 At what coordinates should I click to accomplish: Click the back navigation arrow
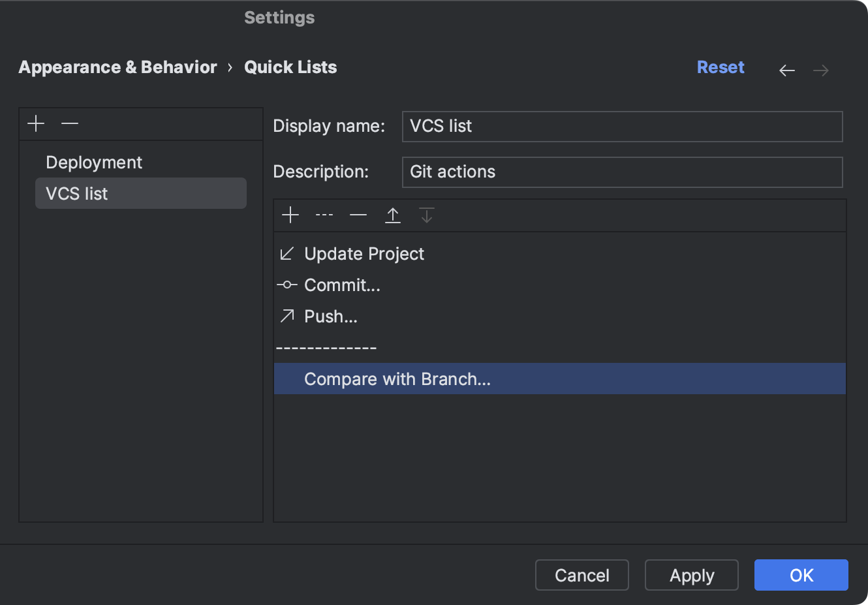click(x=786, y=70)
